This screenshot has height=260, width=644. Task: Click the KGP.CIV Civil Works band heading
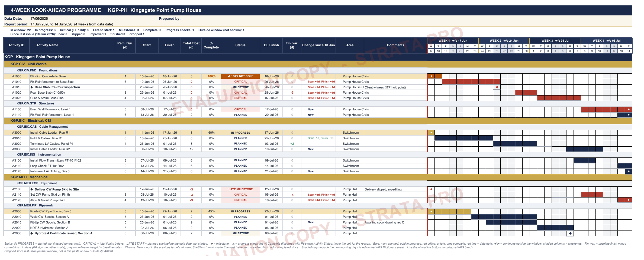(28, 64)
